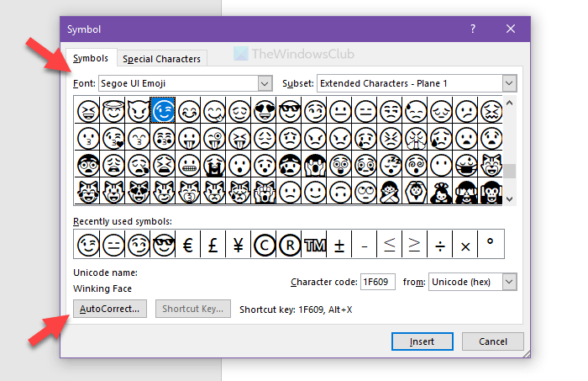The height and width of the screenshot is (381, 588).
Task: Click the copyright symbol in recent symbols
Action: click(x=263, y=245)
